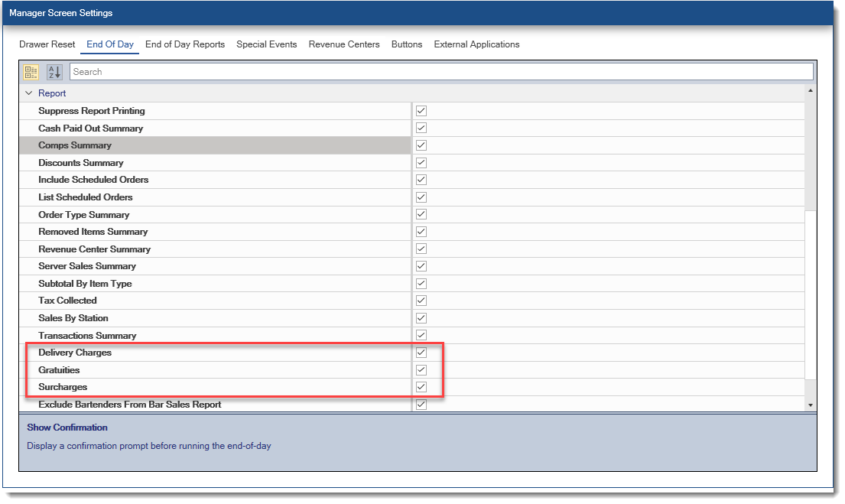Select the Exclude Bartenders From Bar Sales Report row

[x=129, y=405]
